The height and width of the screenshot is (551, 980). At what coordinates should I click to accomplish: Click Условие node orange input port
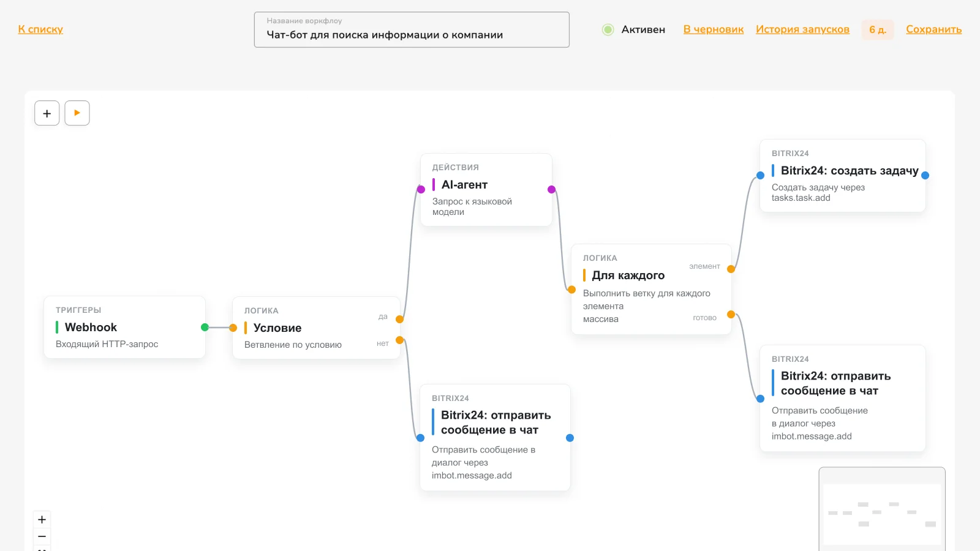coord(233,328)
